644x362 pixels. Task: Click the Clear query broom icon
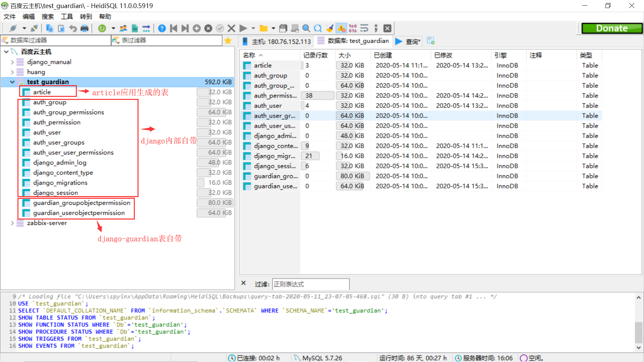point(330,28)
